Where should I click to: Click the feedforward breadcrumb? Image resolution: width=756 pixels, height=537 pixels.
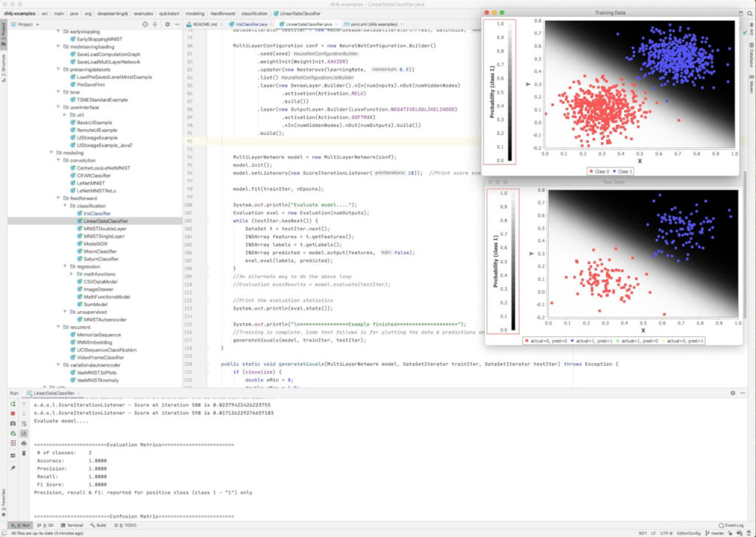pyautogui.click(x=221, y=13)
